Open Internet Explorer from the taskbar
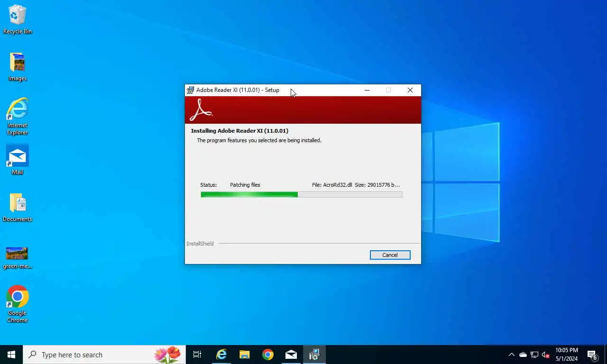Screen dimensions: 607x364 tap(221, 355)
